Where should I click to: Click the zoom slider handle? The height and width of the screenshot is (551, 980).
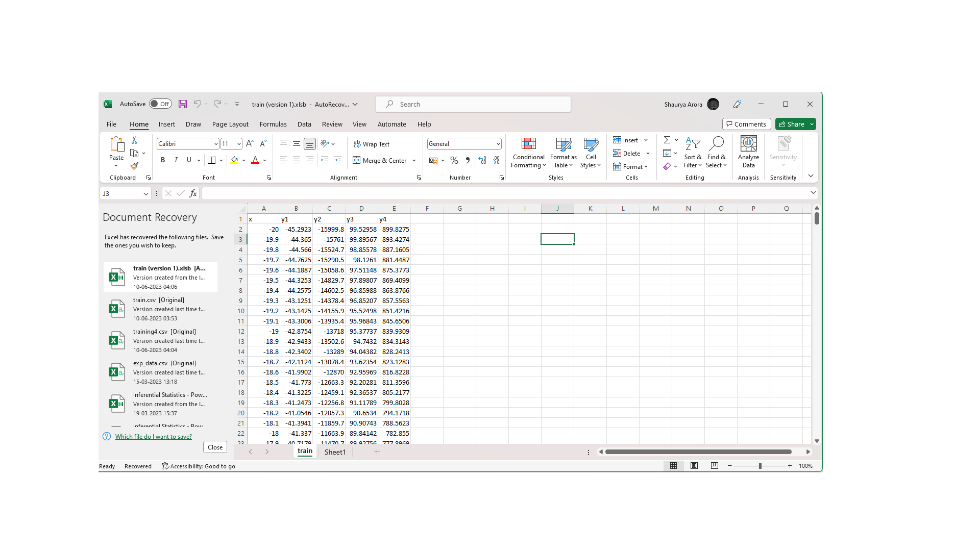tap(760, 466)
